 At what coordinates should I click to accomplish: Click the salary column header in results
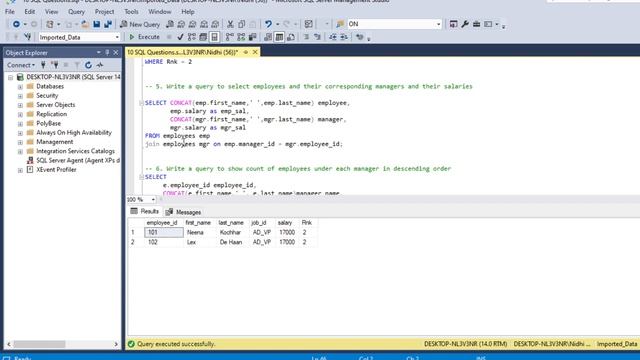pyautogui.click(x=285, y=222)
